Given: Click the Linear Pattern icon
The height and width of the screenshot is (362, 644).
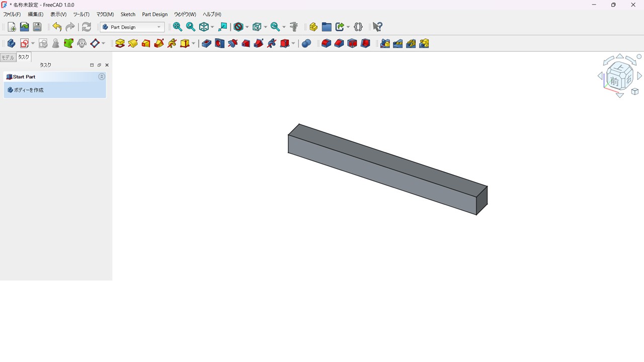Looking at the screenshot, I should [398, 44].
